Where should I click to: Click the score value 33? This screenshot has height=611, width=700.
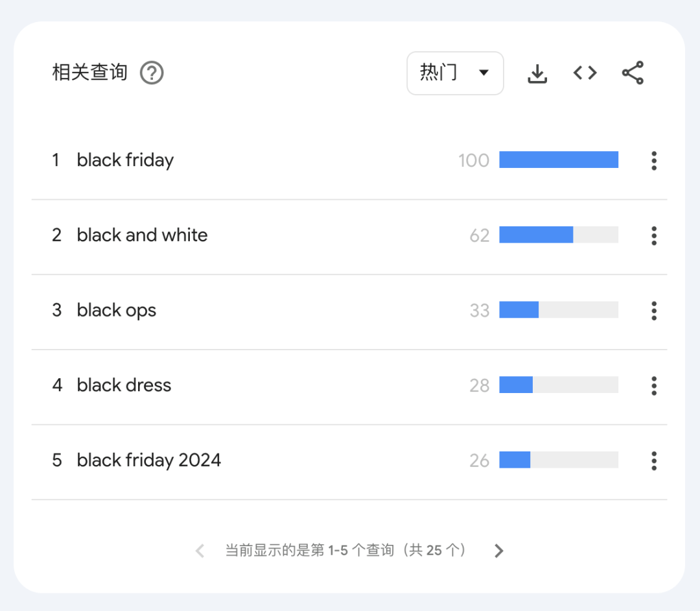pos(480,311)
